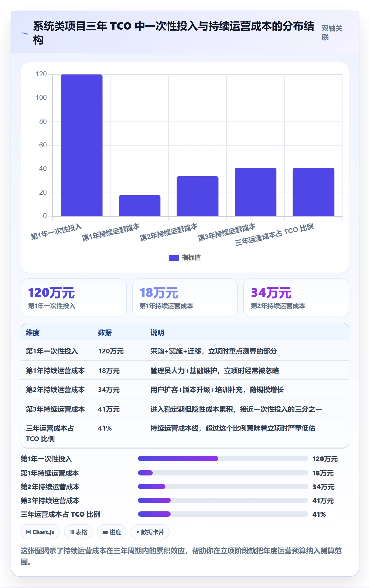Click the 第1年一次性投入 progress bar
Viewport: 370px width, 588px height.
tap(223, 459)
